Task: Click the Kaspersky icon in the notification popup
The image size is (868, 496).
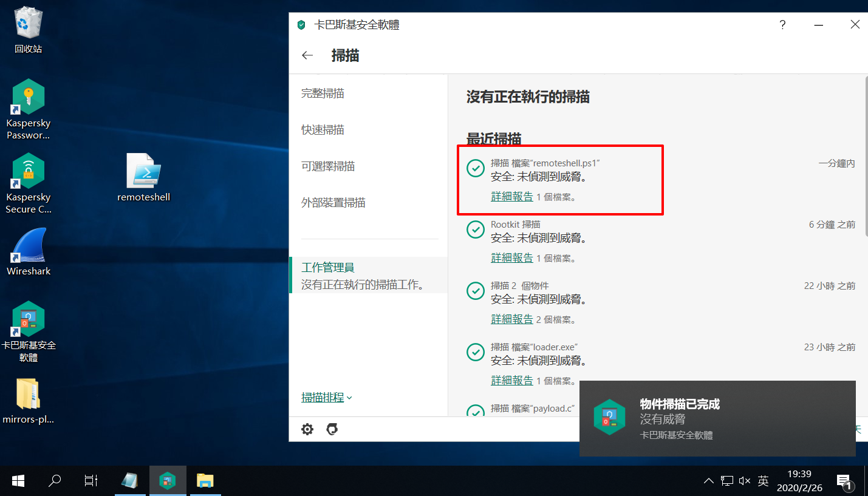Action: [x=609, y=417]
